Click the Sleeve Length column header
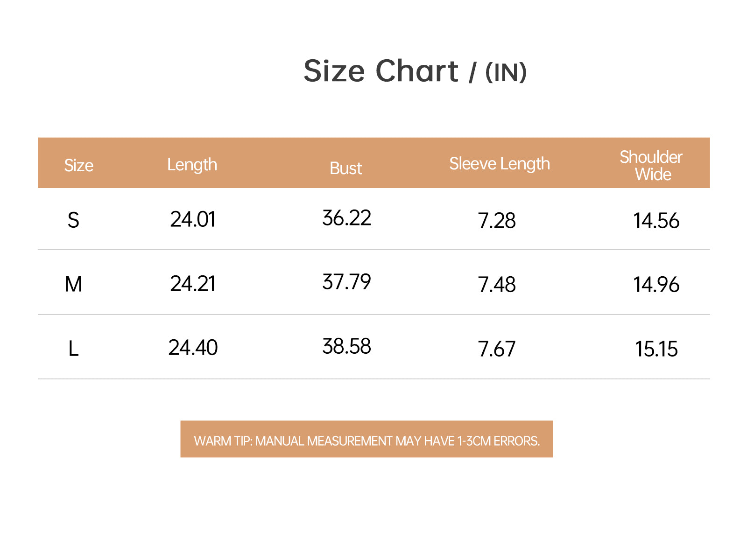Screen dimensions: 747x560 coord(500,164)
